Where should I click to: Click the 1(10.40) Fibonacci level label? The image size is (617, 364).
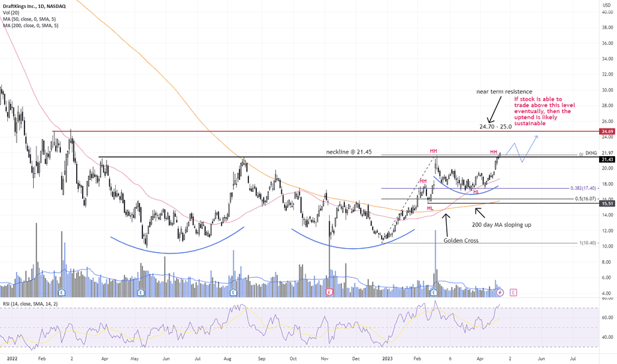pos(587,243)
